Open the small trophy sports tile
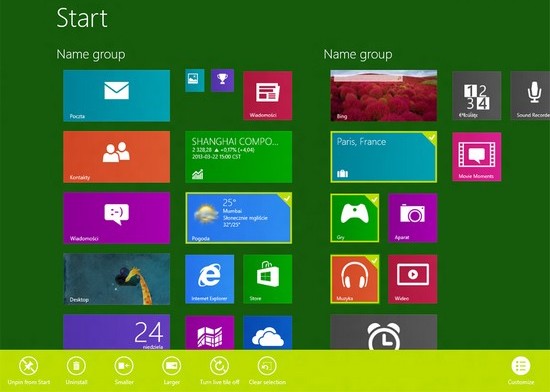The image size is (550, 392). 222,80
